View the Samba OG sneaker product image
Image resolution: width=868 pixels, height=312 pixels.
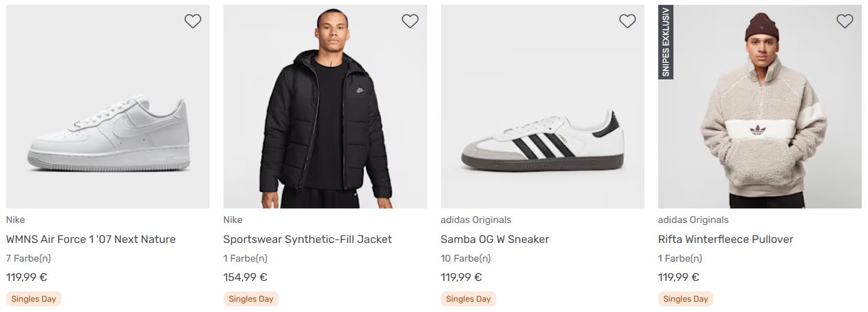(x=542, y=142)
